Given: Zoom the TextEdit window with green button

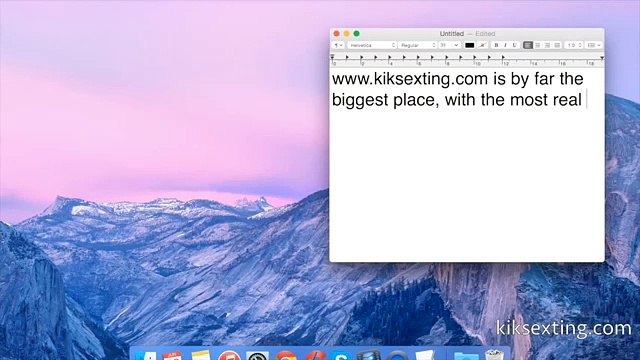Looking at the screenshot, I should click(x=356, y=33).
